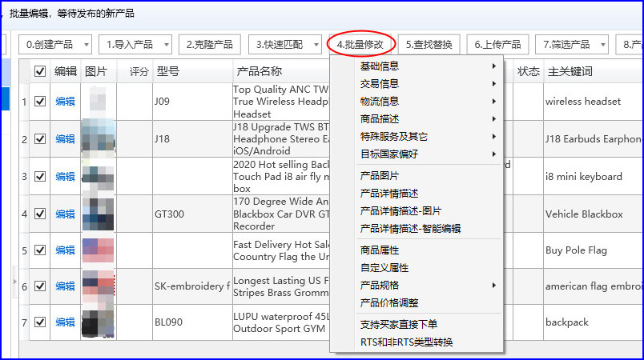
Task: Open 编辑 link for SK-embroidery row
Action: click(66, 286)
